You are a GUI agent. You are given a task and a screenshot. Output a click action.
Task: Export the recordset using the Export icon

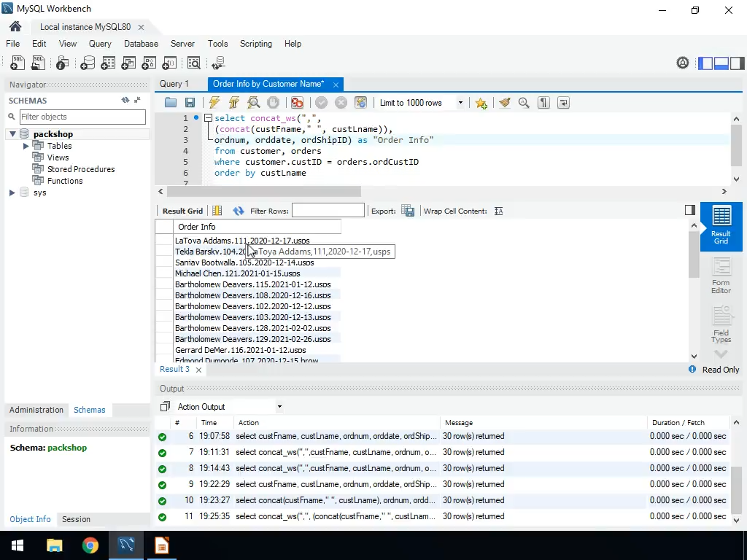408,211
